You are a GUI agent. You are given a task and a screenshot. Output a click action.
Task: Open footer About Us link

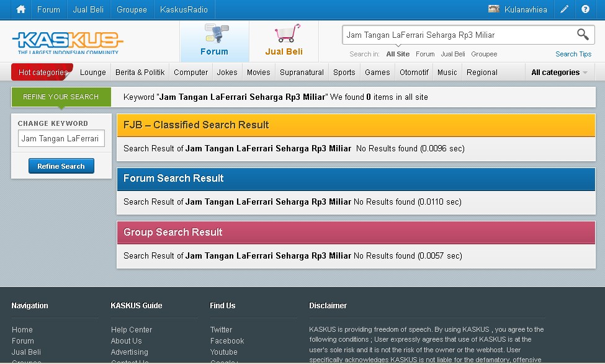pos(126,341)
